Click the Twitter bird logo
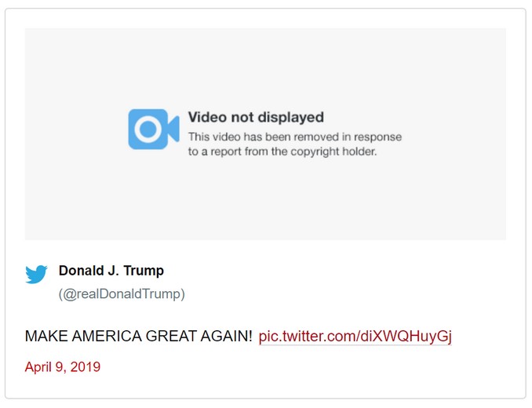 [36, 274]
